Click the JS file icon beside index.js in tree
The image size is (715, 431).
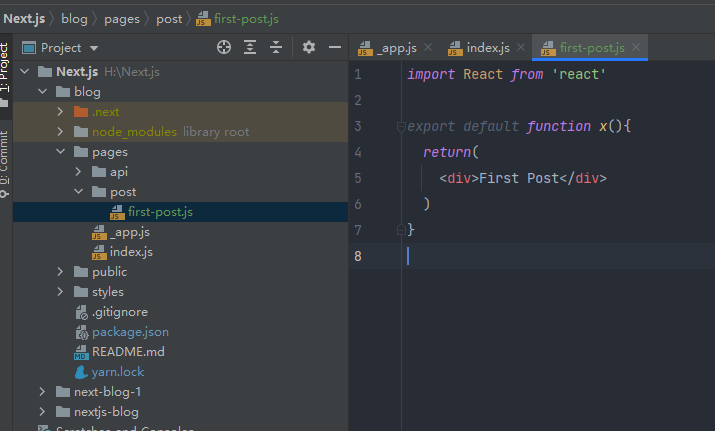(99, 252)
